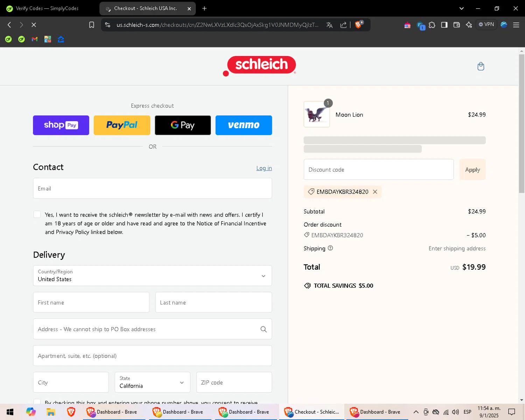Viewport: 525px width, 420px height.
Task: Click the Total amount $19.99
Action: click(x=474, y=267)
